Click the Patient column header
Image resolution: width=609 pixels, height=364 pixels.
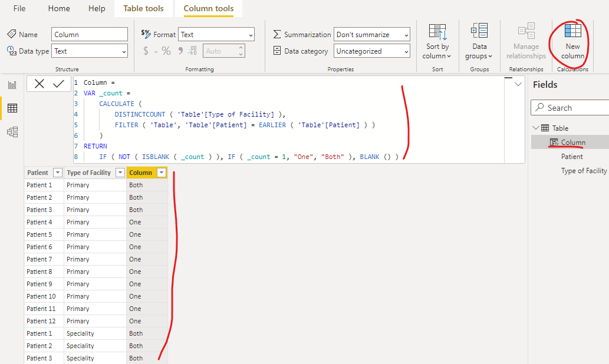[38, 173]
